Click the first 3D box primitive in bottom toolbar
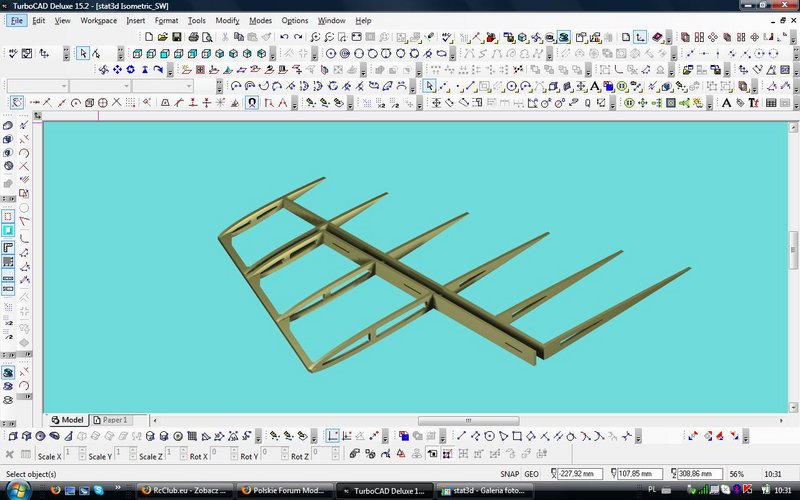This screenshot has height=500, width=800. click(x=13, y=436)
